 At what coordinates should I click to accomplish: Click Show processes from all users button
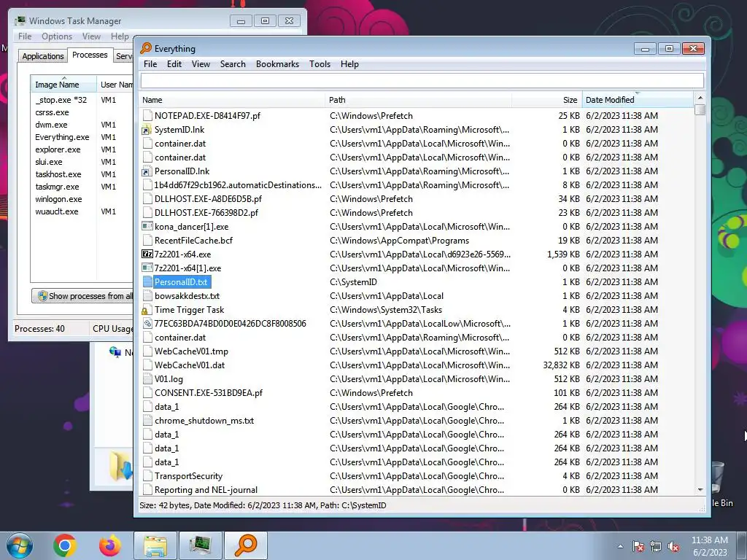pos(83,296)
